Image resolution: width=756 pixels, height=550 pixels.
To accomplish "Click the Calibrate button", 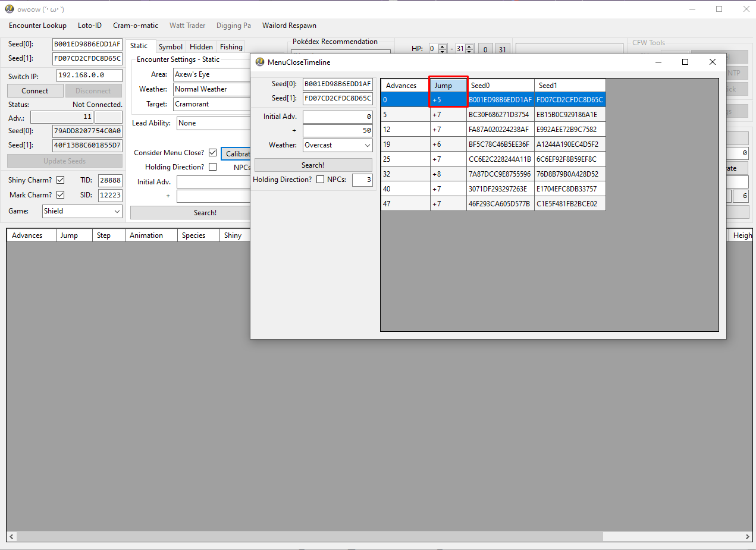I will [236, 154].
